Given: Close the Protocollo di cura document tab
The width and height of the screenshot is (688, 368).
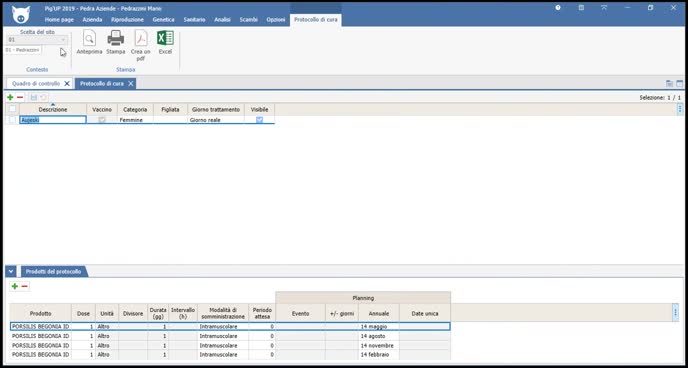Looking at the screenshot, I should pos(130,83).
